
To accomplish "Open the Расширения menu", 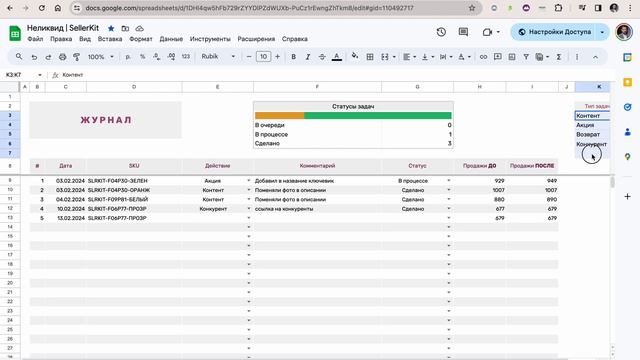I will [x=256, y=39].
